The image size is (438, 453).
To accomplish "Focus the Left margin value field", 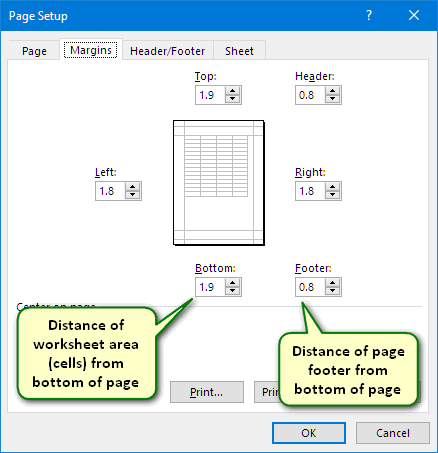I will click(x=110, y=191).
